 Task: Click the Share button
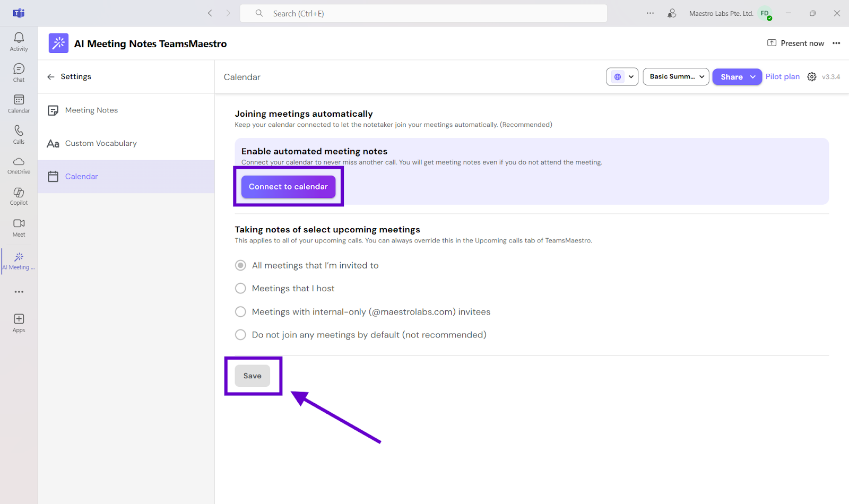pos(731,77)
